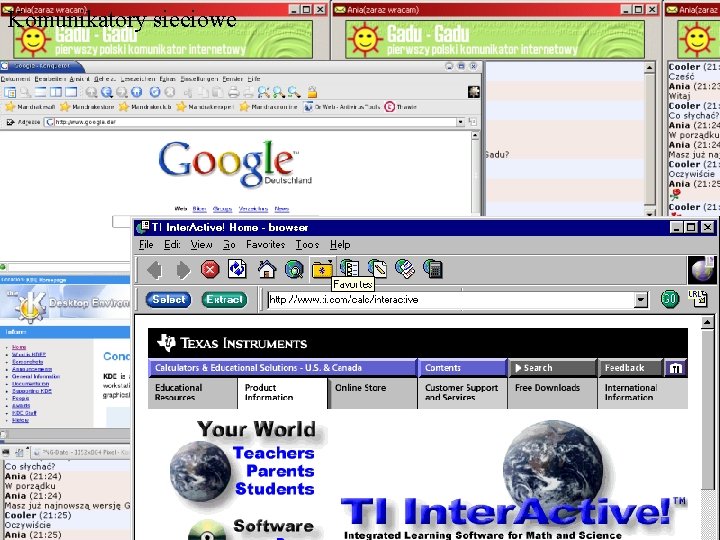Expand TI browser address dropdown

(x=641, y=300)
